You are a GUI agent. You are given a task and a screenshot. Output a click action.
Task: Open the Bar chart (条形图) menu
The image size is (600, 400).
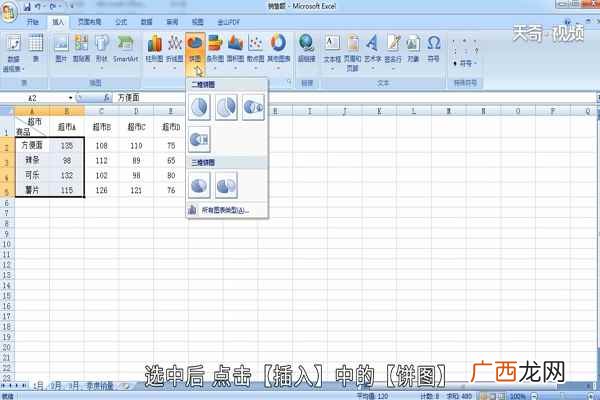click(215, 52)
